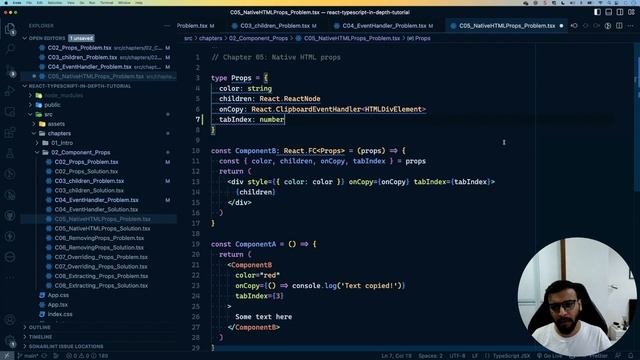Show additional views ellipsis in activity bar
Viewport: 640px width, 360px height.
tap(10, 278)
